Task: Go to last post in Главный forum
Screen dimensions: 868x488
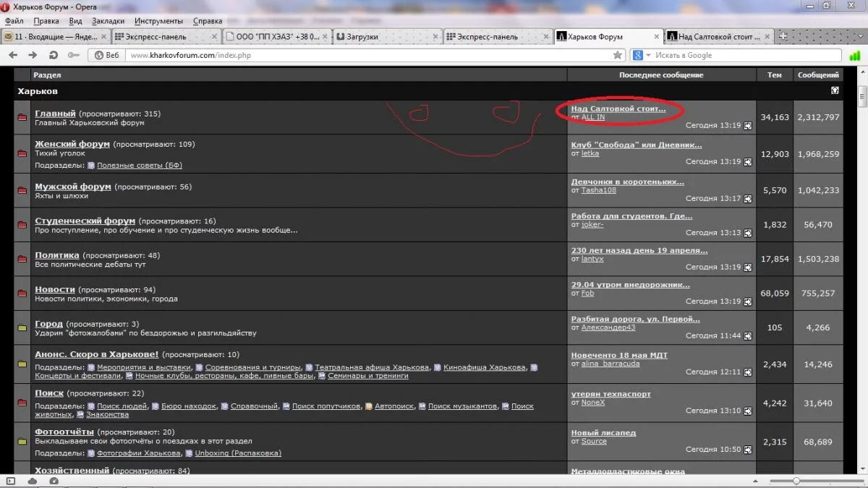Action: click(x=747, y=126)
